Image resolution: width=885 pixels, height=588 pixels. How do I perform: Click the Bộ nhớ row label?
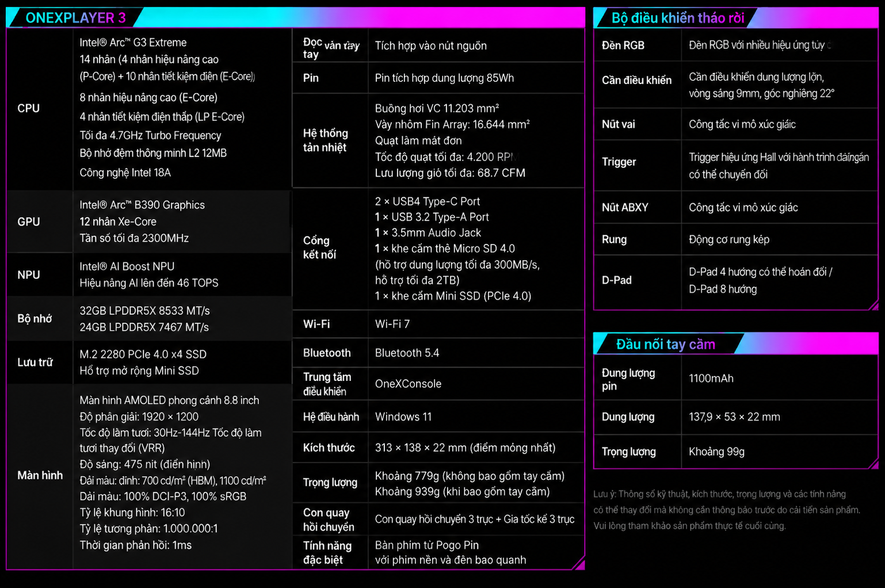point(35,318)
